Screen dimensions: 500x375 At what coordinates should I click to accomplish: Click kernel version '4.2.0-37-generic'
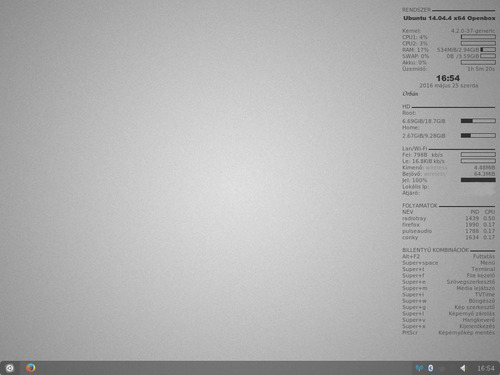click(x=473, y=31)
